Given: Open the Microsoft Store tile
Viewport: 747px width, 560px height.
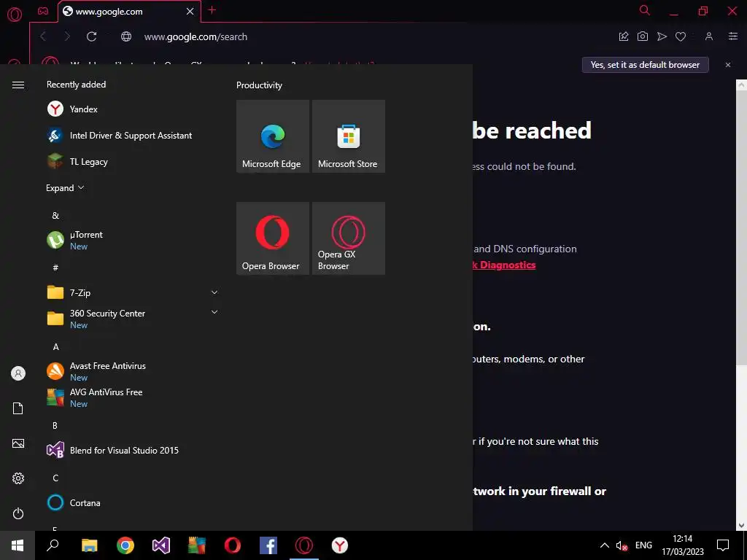Looking at the screenshot, I should click(348, 136).
